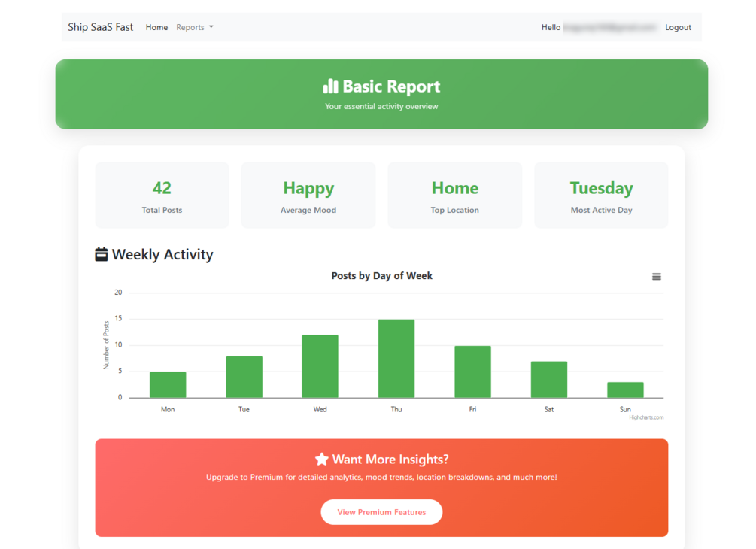Click the Thu x-axis label
This screenshot has height=549, width=756.
coord(396,409)
